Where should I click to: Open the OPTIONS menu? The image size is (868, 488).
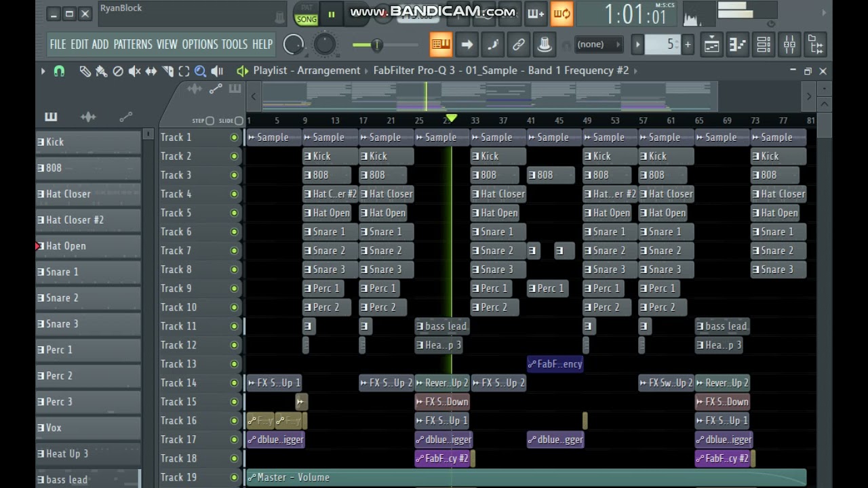click(x=200, y=44)
